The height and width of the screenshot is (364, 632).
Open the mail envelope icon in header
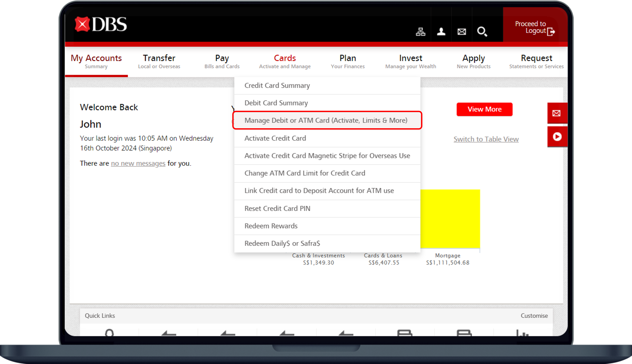[x=462, y=32]
